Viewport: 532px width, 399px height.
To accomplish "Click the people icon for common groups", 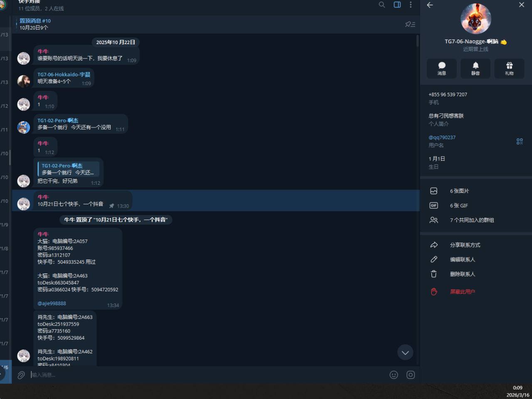I will pos(433,220).
